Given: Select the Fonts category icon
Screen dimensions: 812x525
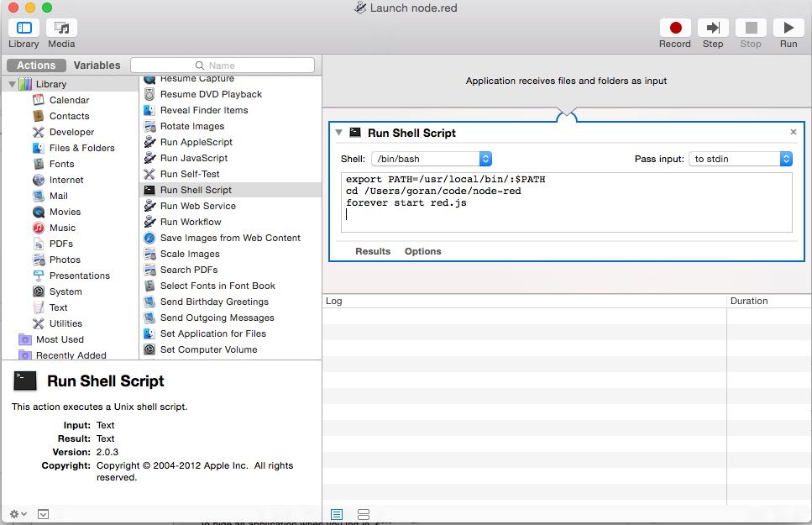Looking at the screenshot, I should [x=39, y=164].
